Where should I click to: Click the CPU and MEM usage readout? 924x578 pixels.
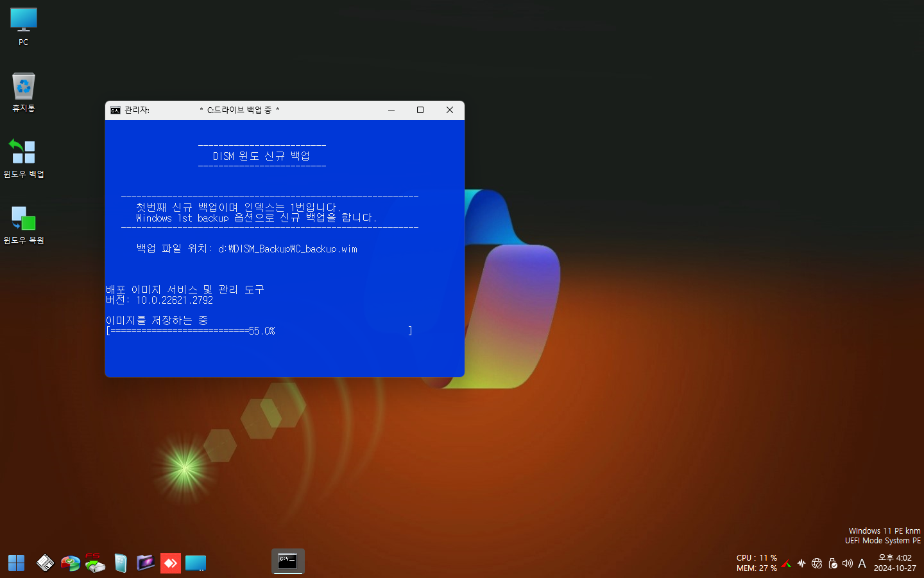(757, 563)
